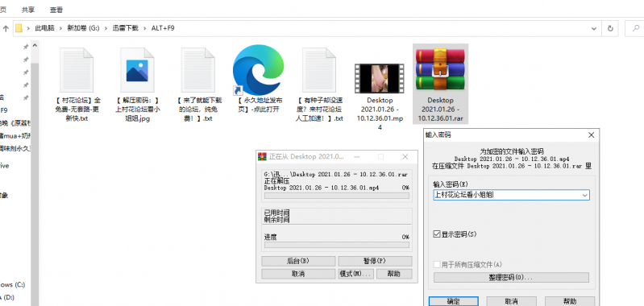
Task: Select the (C:) drive in navigation pane
Action: pos(12,285)
